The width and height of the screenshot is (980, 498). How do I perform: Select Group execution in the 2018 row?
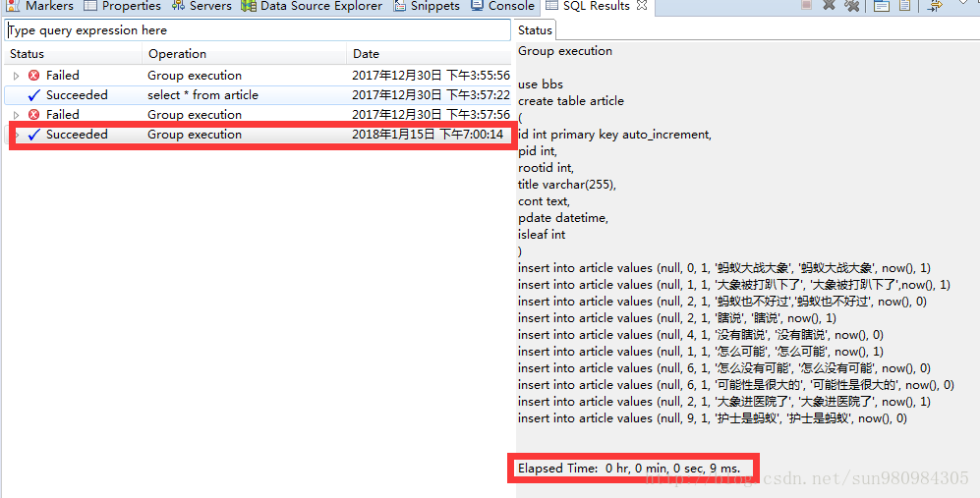point(195,135)
